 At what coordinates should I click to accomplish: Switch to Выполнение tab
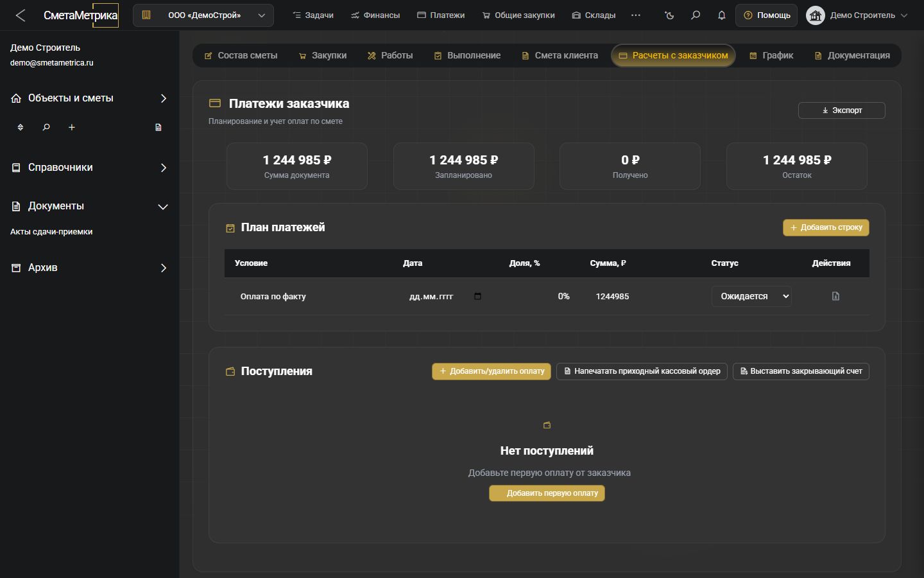point(467,56)
